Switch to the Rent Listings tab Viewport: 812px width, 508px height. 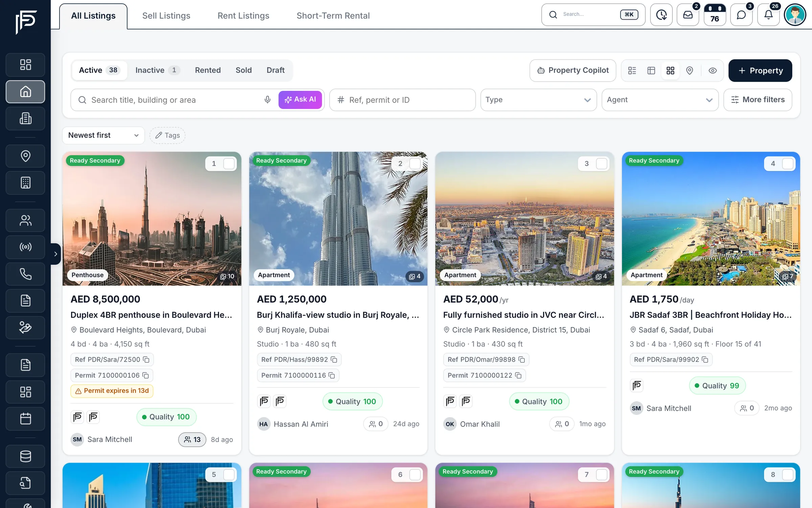[x=243, y=16]
